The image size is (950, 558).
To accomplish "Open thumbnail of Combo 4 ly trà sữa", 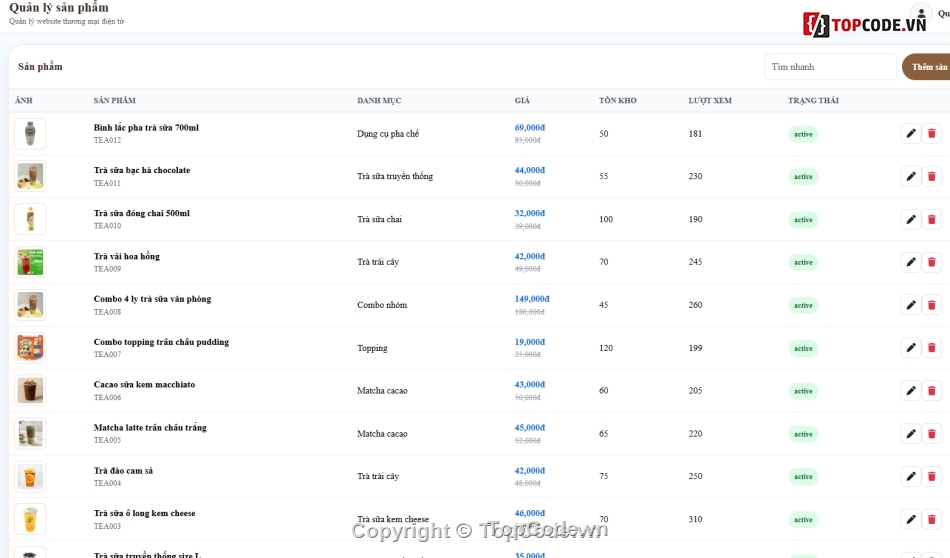I will (x=30, y=305).
